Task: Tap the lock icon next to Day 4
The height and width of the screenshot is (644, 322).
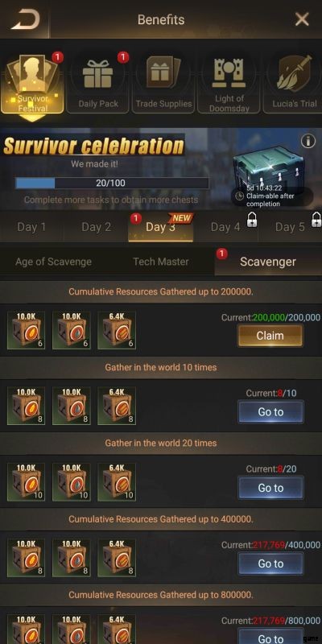Action: 252,221
